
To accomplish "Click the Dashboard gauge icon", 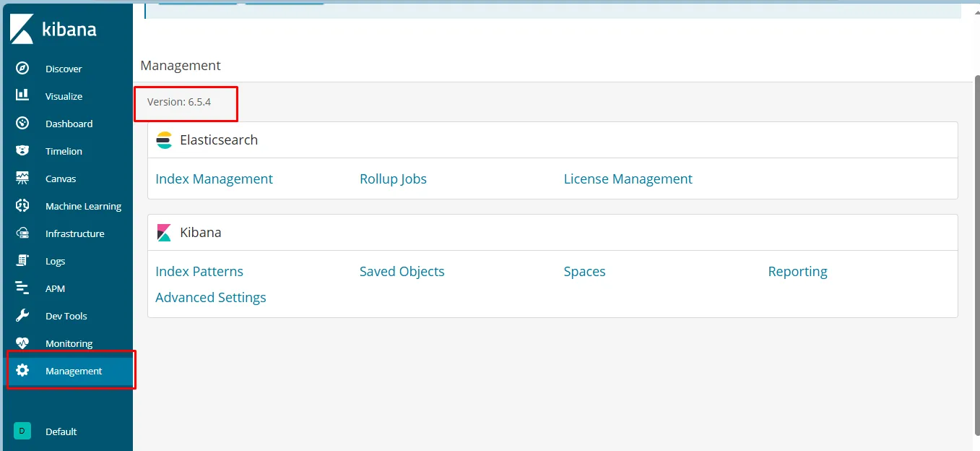I will tap(22, 123).
